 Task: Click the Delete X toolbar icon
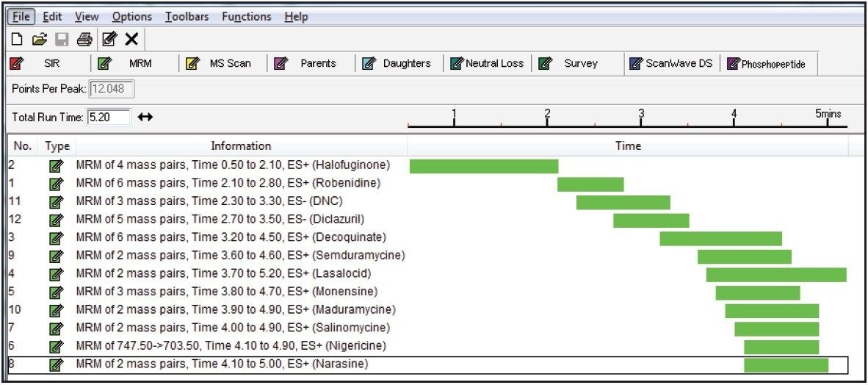[131, 40]
